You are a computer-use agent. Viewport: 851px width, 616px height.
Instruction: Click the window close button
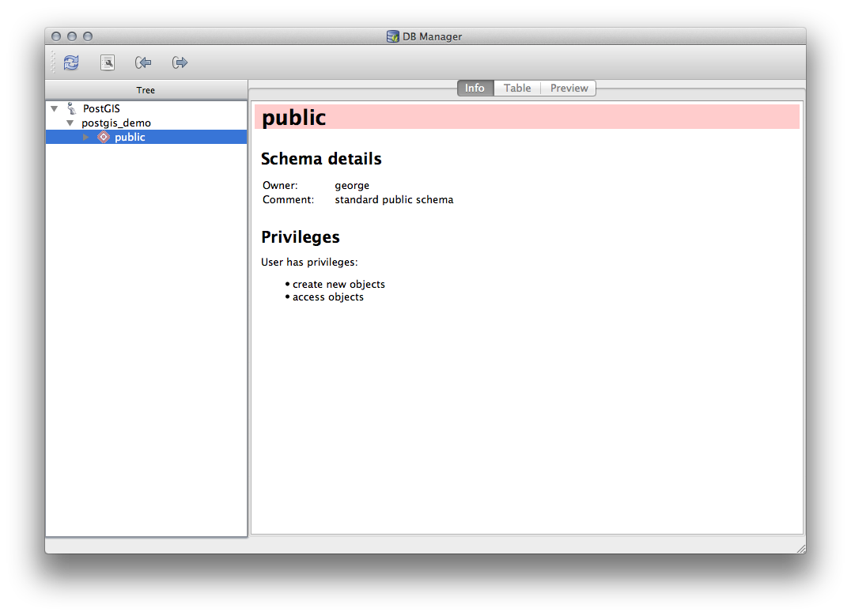click(55, 36)
